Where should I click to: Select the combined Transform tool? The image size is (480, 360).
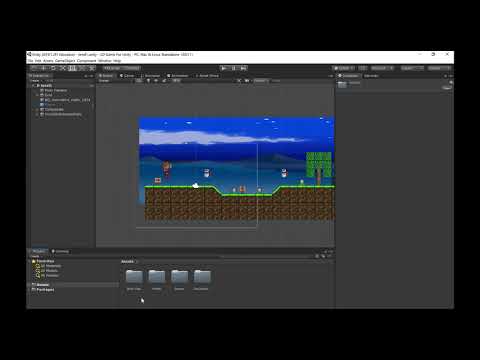[x=82, y=68]
